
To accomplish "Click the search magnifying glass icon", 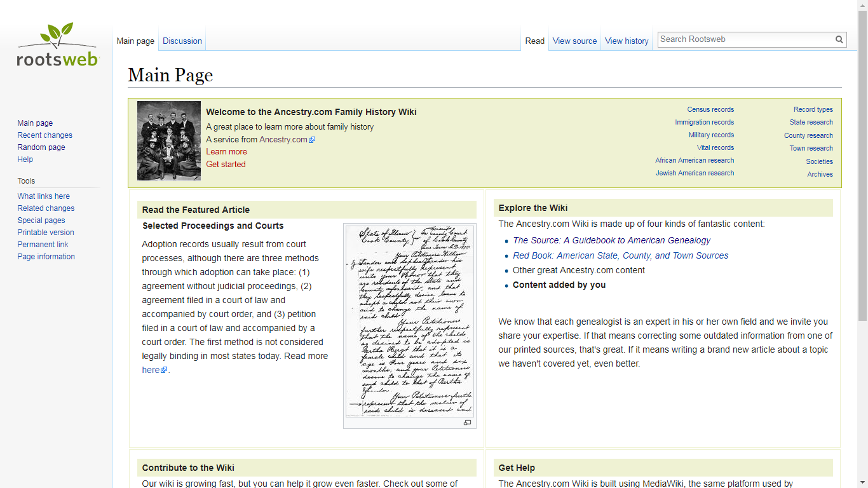I will [839, 39].
